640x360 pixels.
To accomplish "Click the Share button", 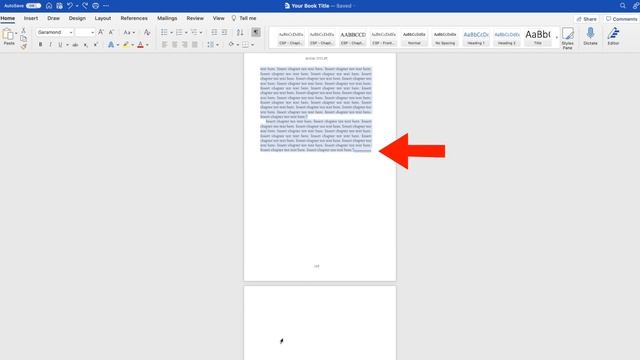I will (587, 19).
